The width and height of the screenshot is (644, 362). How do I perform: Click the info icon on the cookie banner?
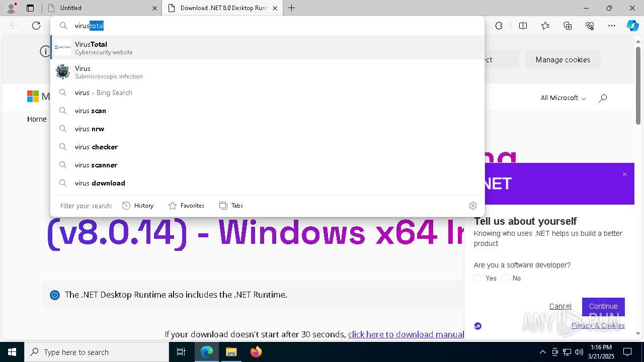coord(45,51)
